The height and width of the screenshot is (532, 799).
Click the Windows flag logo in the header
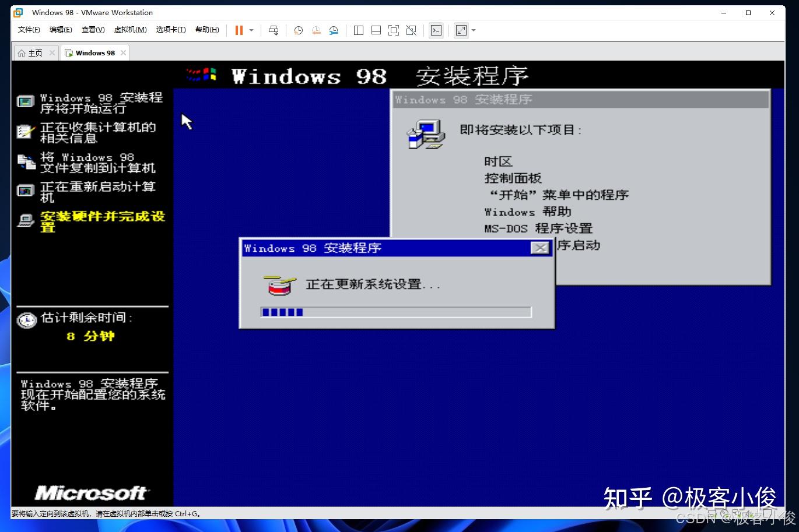click(202, 75)
